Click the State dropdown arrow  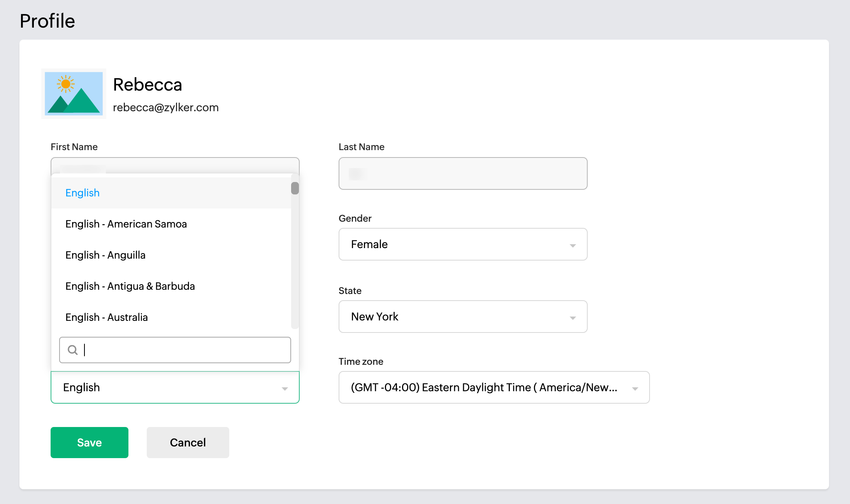point(573,318)
